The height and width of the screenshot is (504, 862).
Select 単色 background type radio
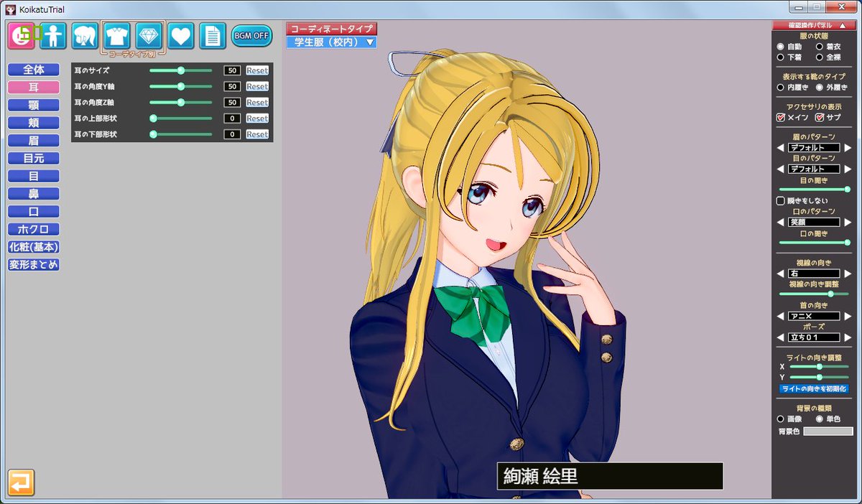[820, 419]
